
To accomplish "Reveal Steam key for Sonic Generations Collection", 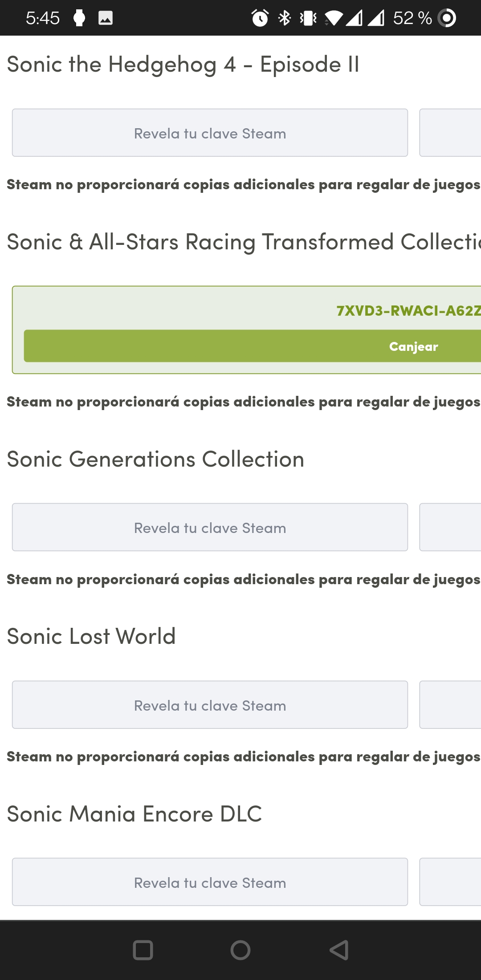I will tap(210, 527).
